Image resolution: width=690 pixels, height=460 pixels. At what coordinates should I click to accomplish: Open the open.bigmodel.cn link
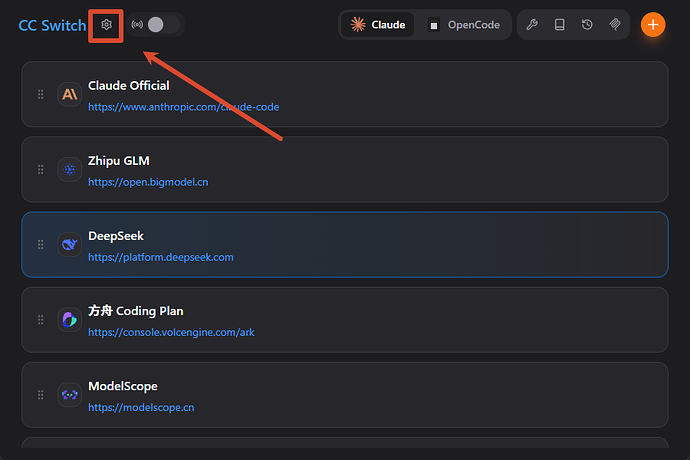(x=148, y=182)
